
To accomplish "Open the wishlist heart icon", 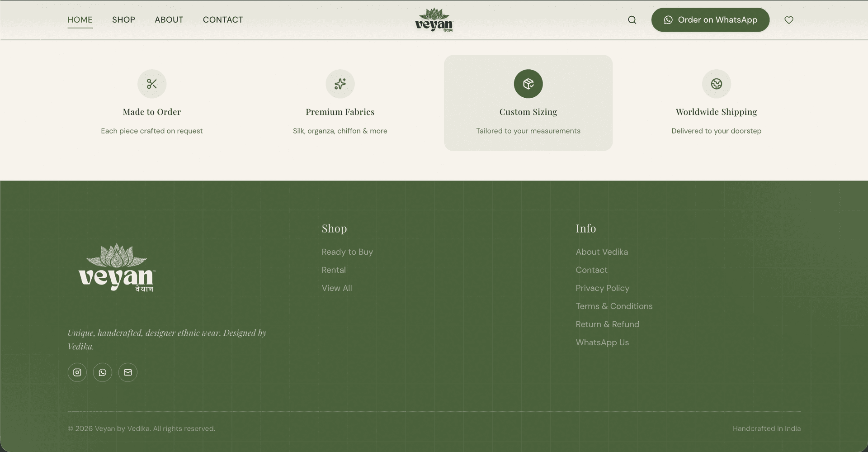I will click(789, 20).
